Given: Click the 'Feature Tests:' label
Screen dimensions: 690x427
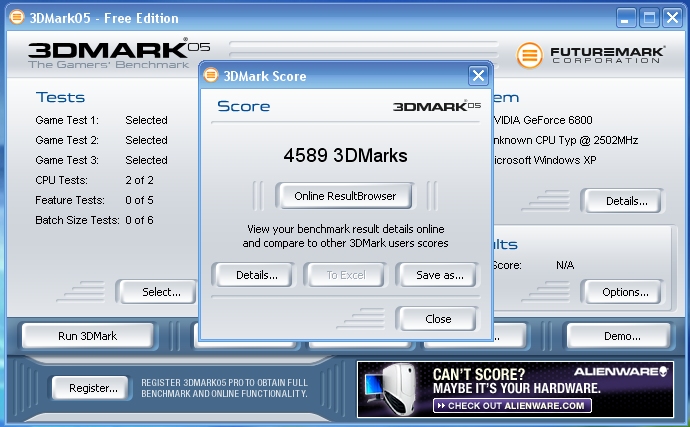Looking at the screenshot, I should (70, 200).
